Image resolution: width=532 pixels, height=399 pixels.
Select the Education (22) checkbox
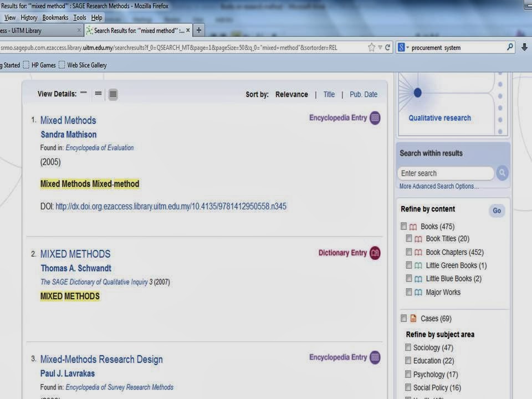click(408, 360)
